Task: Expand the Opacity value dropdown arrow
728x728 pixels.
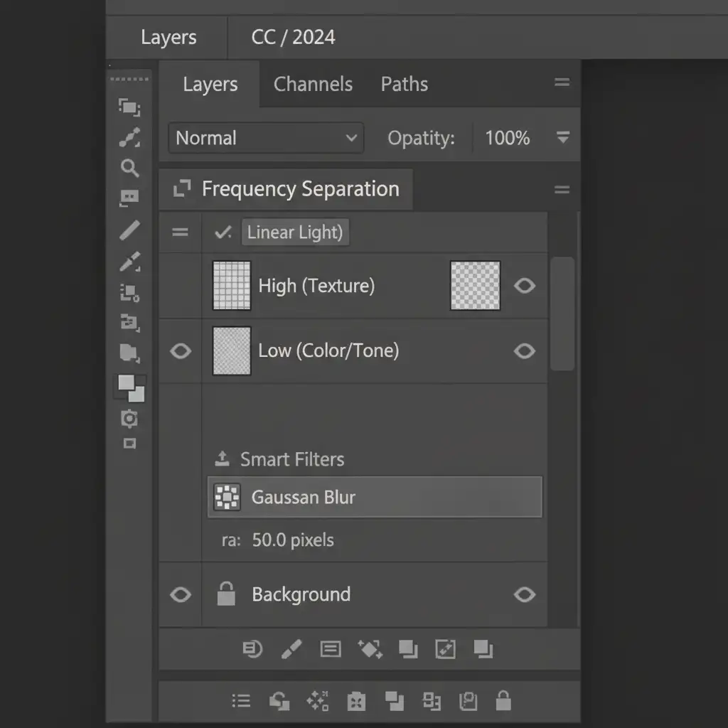Action: 563,138
